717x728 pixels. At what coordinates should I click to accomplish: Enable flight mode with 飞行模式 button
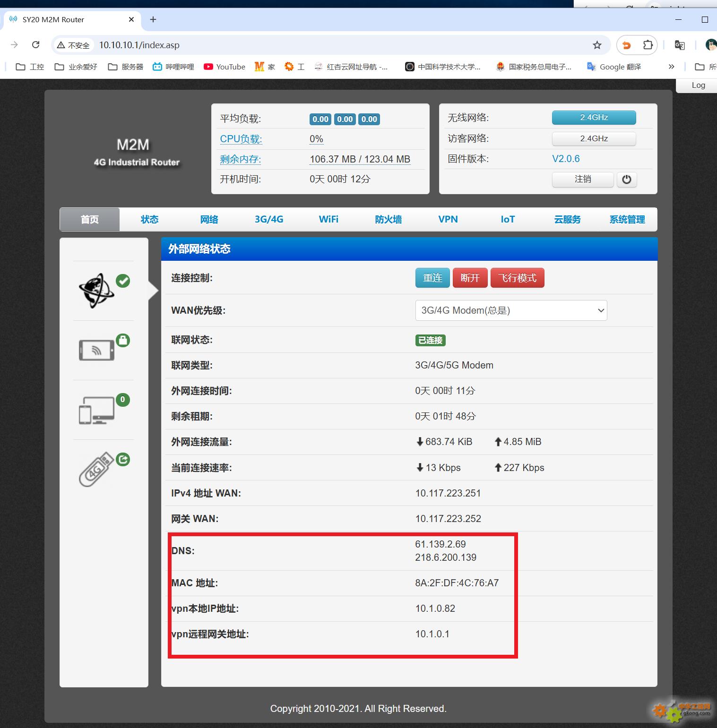517,278
